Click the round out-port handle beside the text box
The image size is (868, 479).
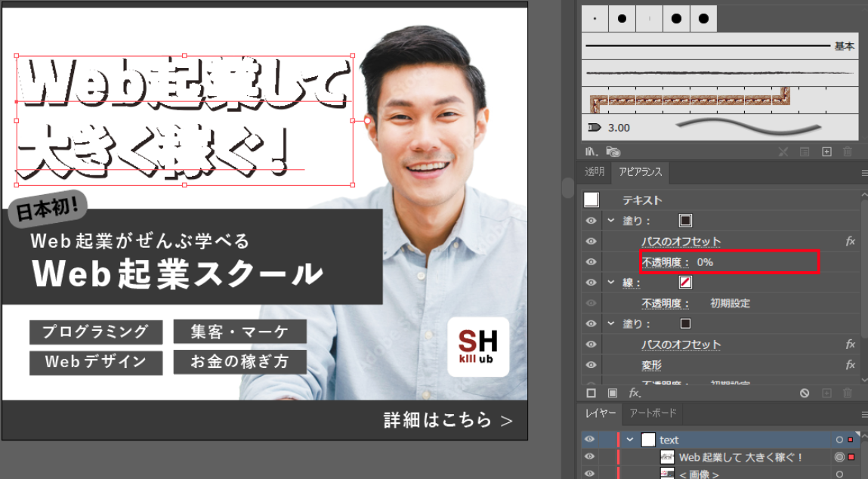[367, 120]
